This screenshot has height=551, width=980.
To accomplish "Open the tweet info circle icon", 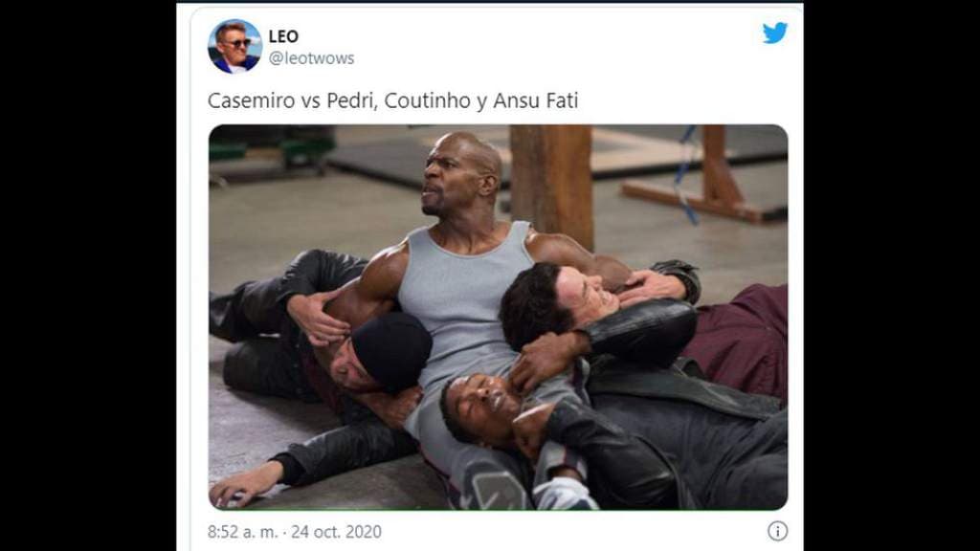I will (x=777, y=531).
